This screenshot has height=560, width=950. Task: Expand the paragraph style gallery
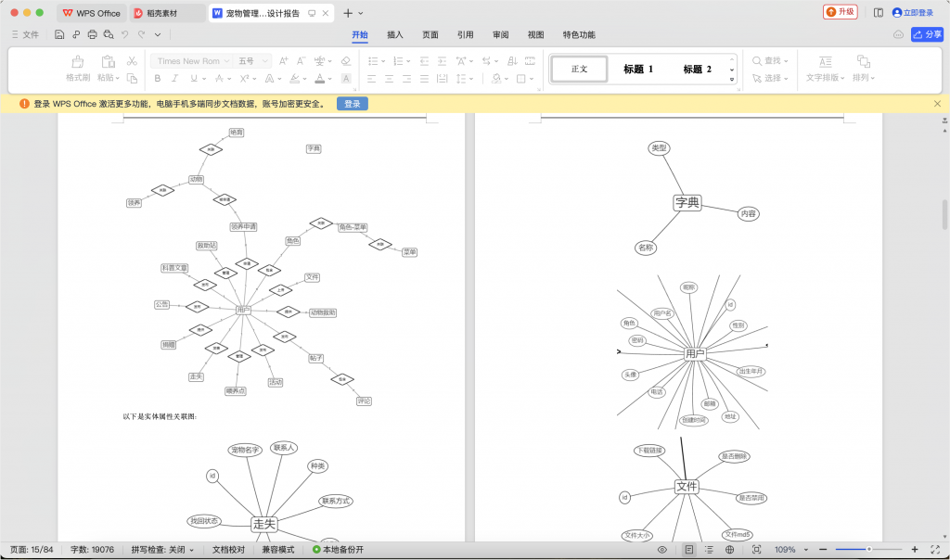(732, 80)
